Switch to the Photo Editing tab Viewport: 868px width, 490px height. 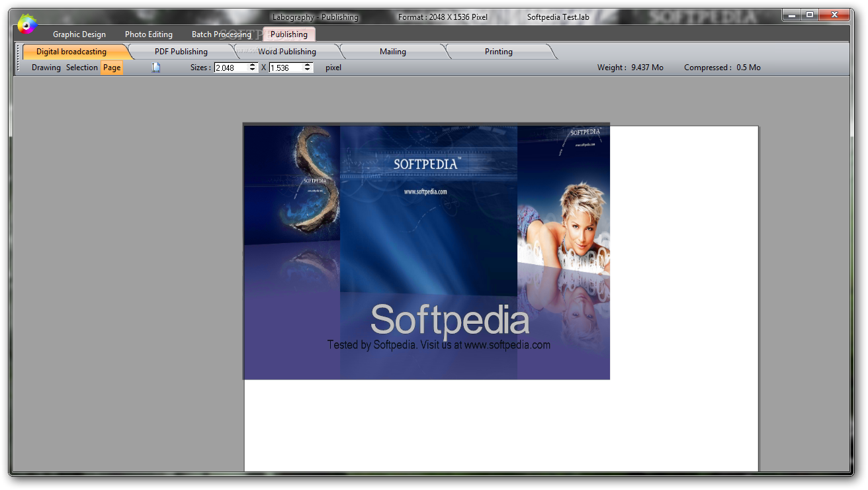pyautogui.click(x=149, y=34)
